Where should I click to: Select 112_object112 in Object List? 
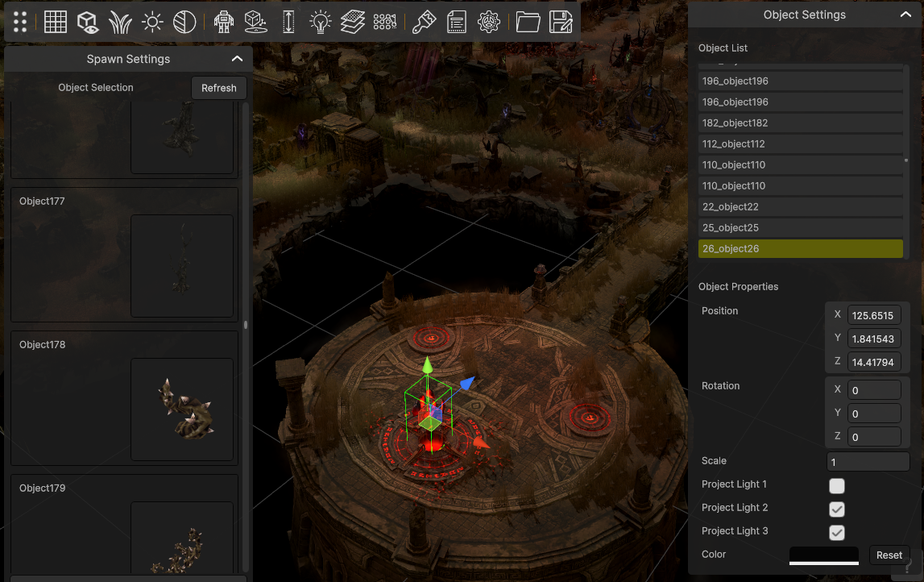(800, 143)
